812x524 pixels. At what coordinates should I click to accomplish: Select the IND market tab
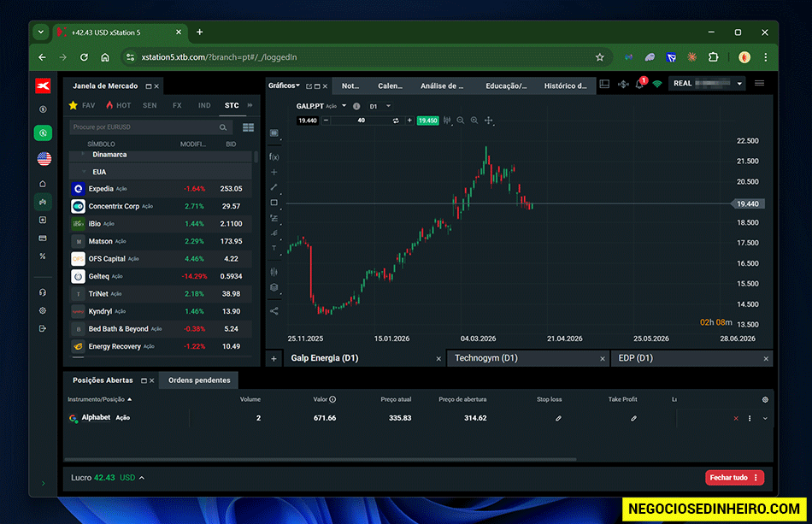(204, 105)
